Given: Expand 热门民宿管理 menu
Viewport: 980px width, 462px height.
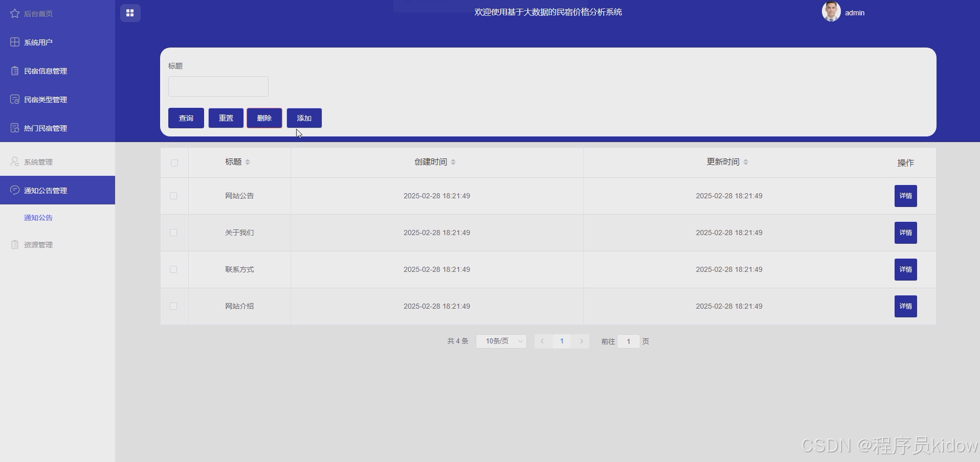Looking at the screenshot, I should point(57,128).
